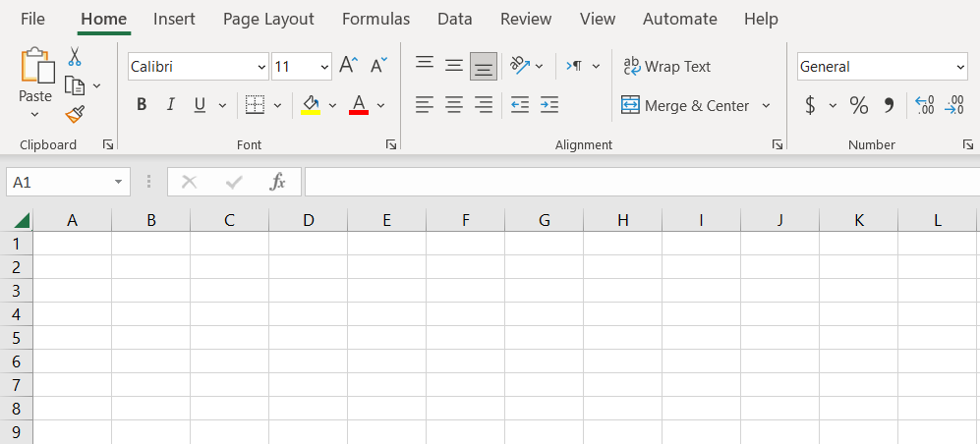Click the Comma Style icon
This screenshot has height=444, width=980.
pos(889,105)
